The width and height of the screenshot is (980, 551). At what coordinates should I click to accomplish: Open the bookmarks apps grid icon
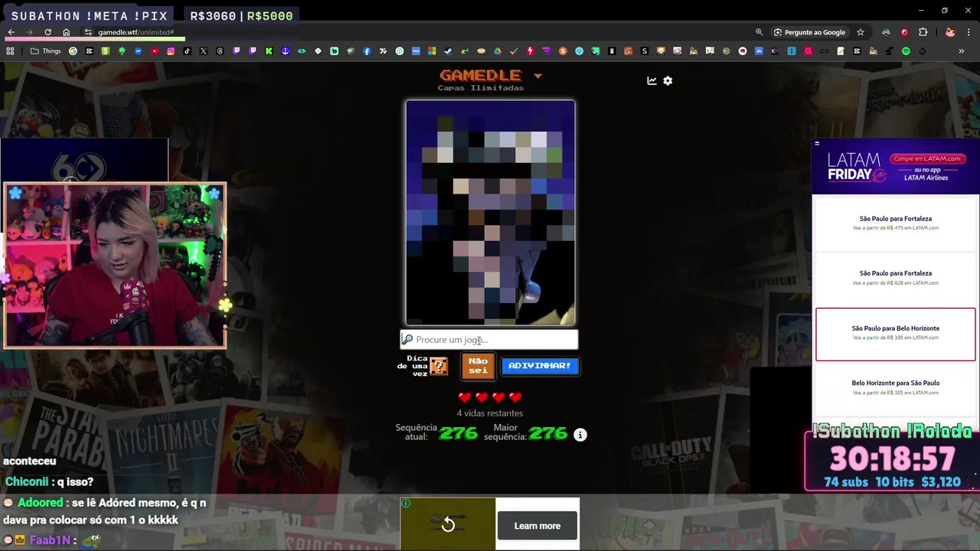tap(10, 51)
